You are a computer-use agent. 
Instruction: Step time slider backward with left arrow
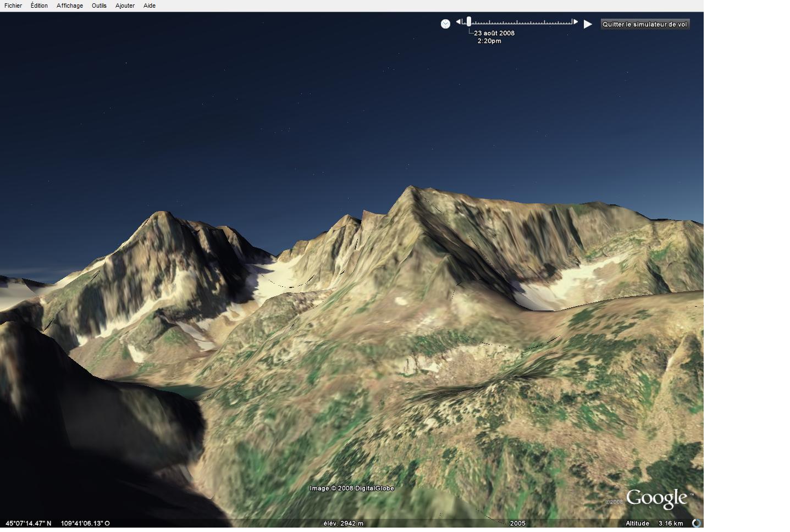click(458, 22)
